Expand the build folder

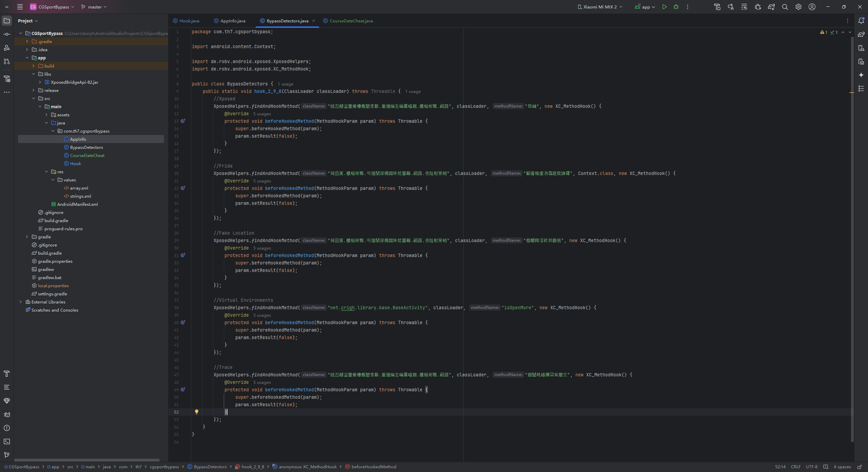tap(34, 66)
